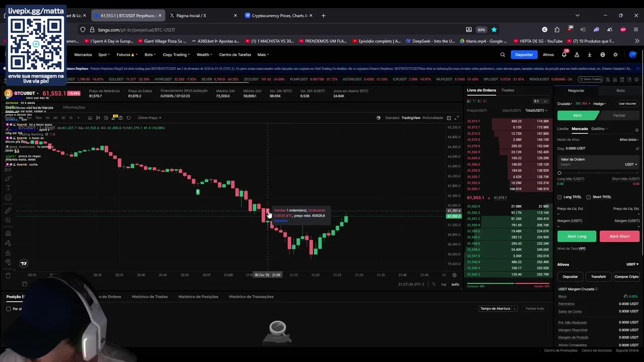Toggle log scale on the chart
644x362 pixels.
click(x=444, y=285)
